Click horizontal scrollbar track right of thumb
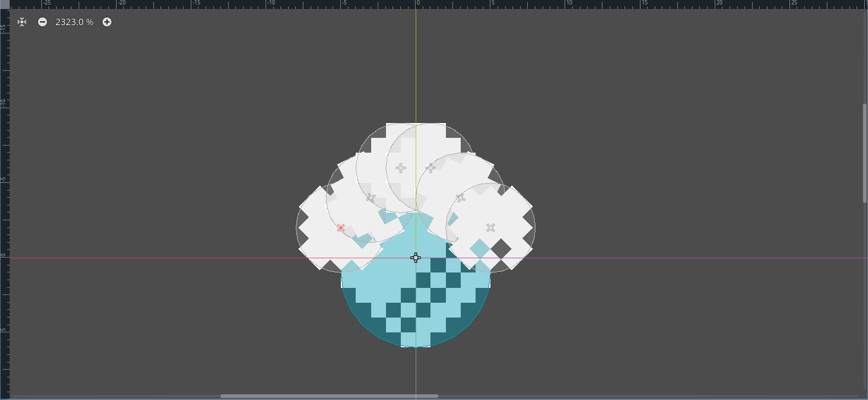Viewport: 868px width, 400px height. (x=644, y=395)
